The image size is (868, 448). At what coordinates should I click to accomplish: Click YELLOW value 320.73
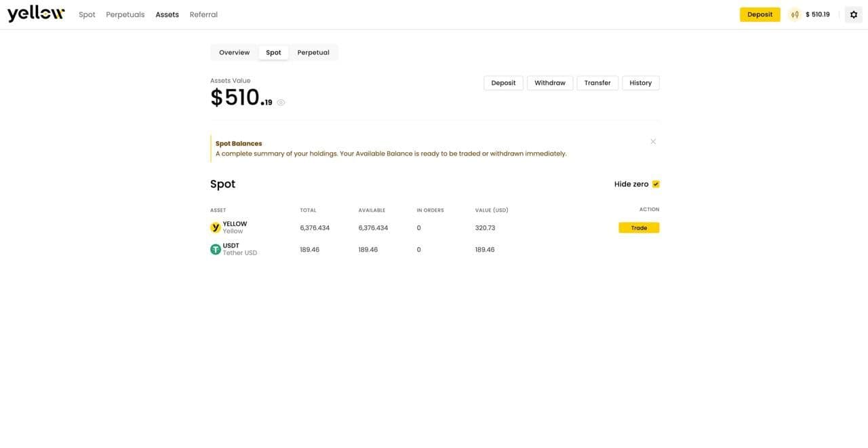[x=485, y=228]
